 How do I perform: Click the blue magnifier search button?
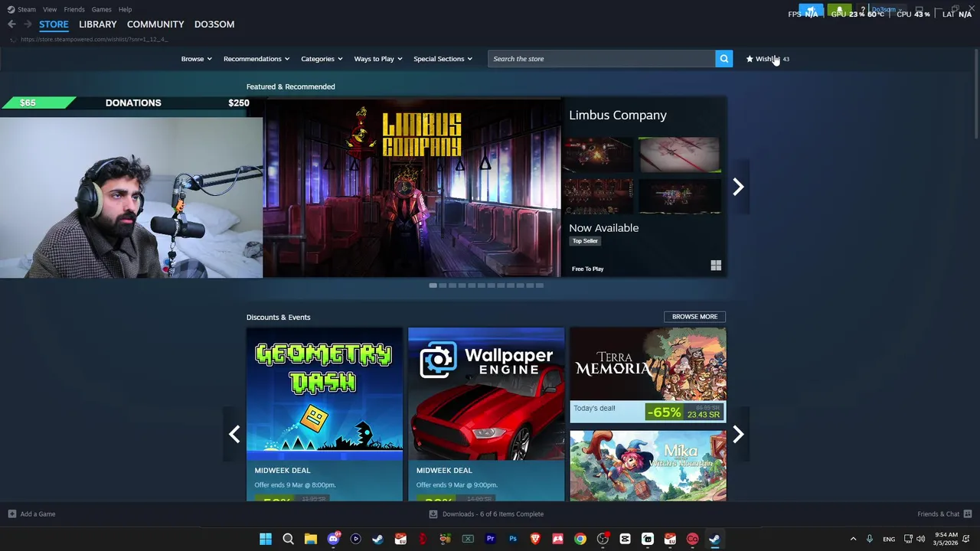pyautogui.click(x=724, y=59)
